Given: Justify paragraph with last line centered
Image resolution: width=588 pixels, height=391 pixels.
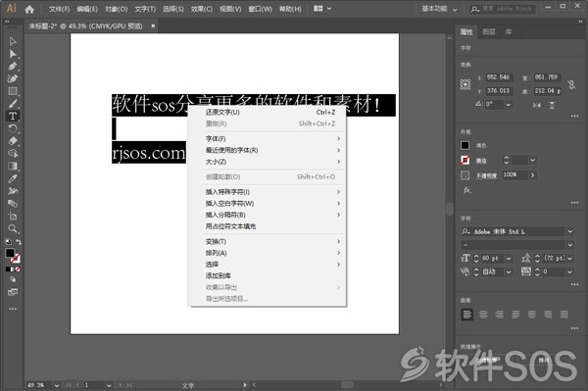Looking at the screenshot, I should (532, 315).
